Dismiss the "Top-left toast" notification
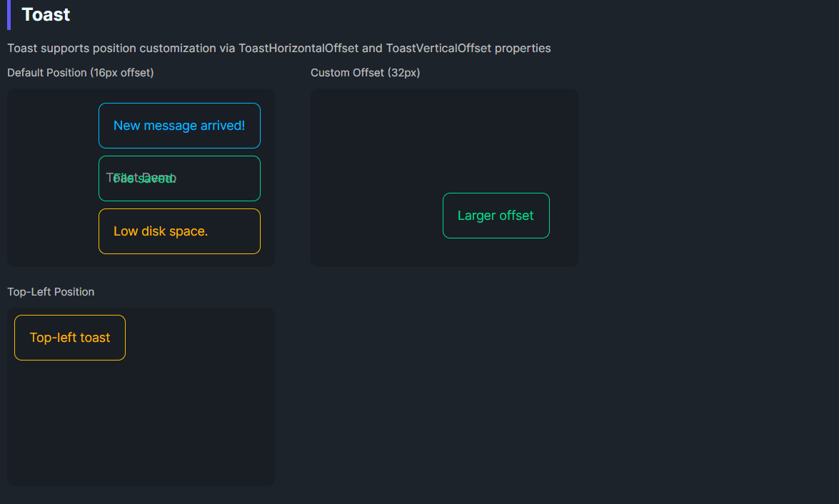 pos(70,338)
